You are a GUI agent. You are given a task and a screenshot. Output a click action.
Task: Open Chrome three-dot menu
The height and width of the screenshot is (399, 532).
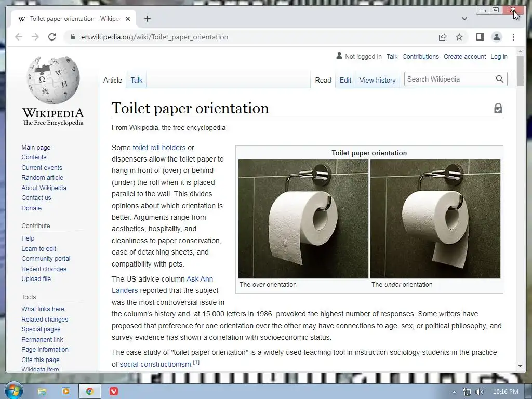513,37
